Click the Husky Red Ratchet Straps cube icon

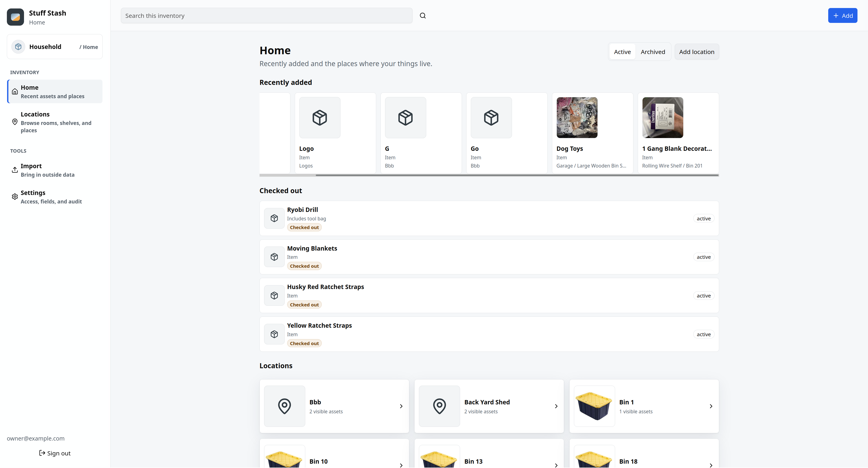[x=274, y=296]
